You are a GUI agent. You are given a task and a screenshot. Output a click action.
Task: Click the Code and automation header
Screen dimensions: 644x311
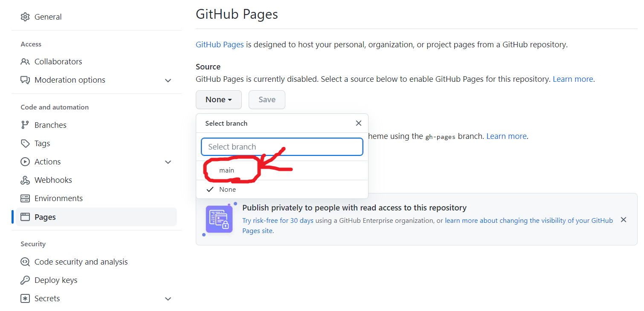click(x=55, y=107)
